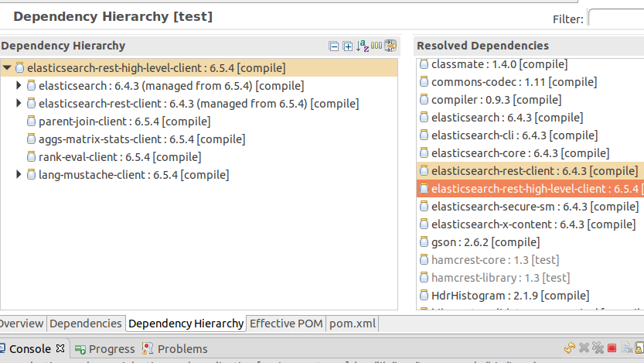Click jar icon beside hamcrest-core
Screen dimensions: 644x363
pyautogui.click(x=424, y=260)
